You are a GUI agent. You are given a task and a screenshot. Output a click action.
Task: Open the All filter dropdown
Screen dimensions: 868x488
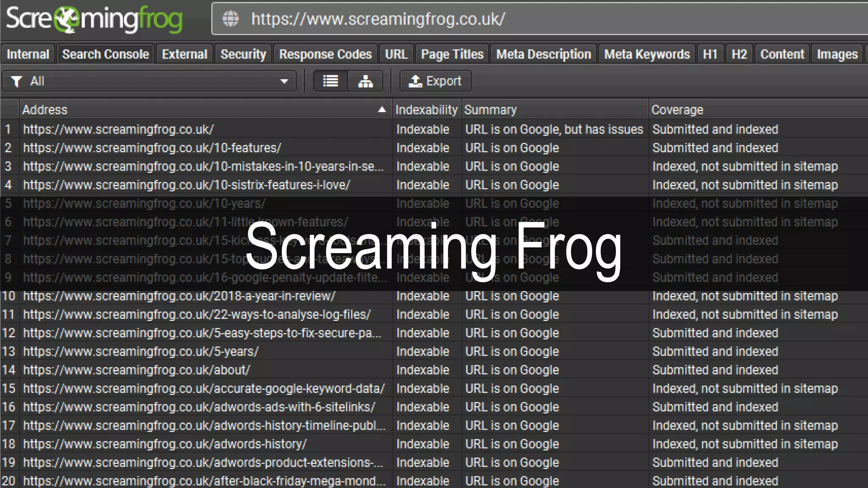click(x=149, y=81)
